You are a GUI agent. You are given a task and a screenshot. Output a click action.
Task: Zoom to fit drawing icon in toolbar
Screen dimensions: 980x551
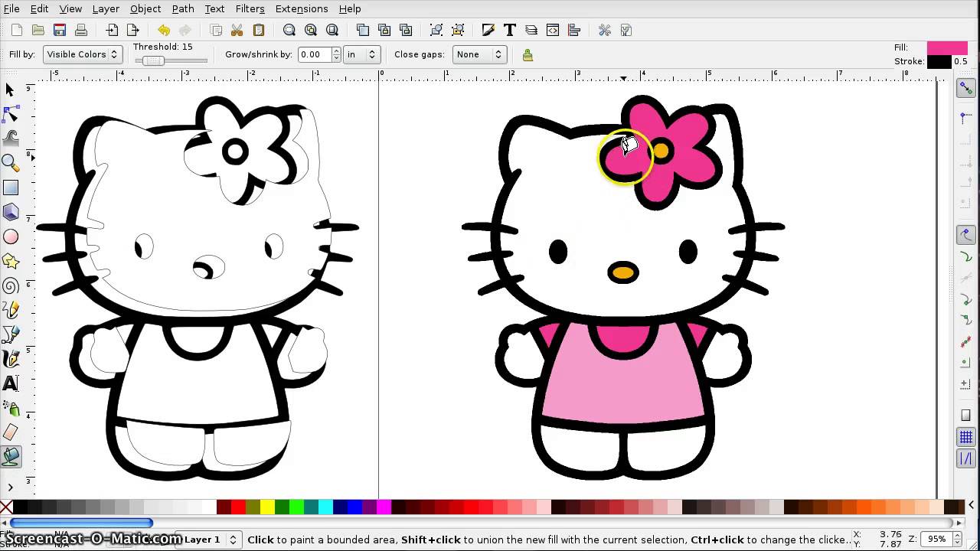tap(311, 31)
